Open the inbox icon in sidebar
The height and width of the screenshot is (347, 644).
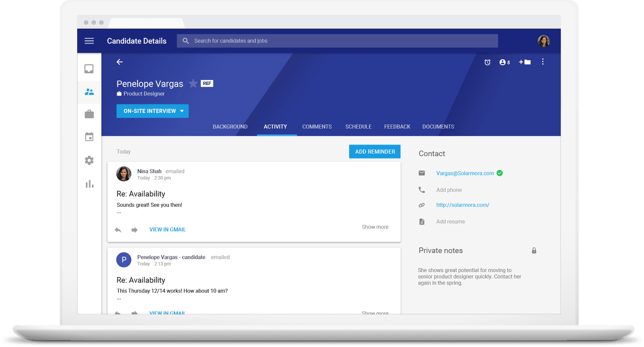point(89,69)
